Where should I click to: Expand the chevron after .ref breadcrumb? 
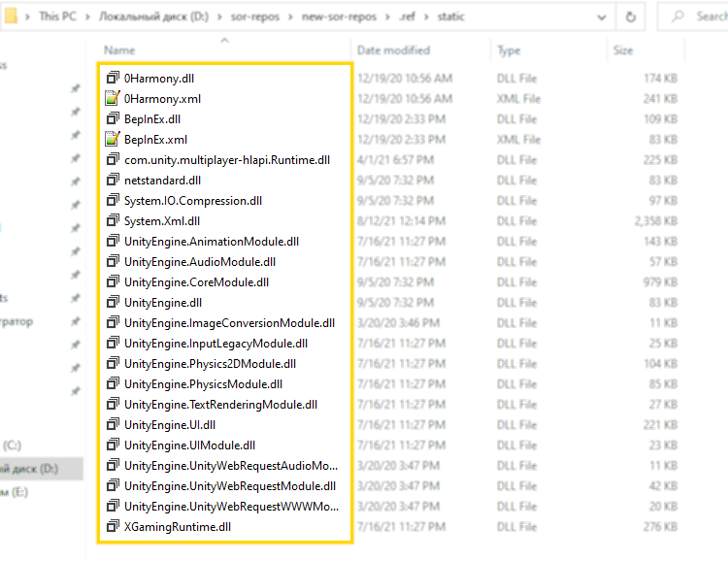tap(426, 17)
